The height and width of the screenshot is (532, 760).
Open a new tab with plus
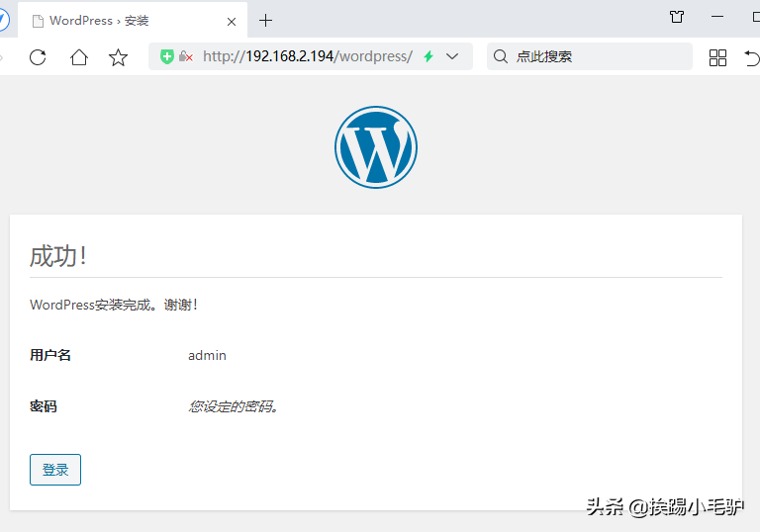[265, 21]
